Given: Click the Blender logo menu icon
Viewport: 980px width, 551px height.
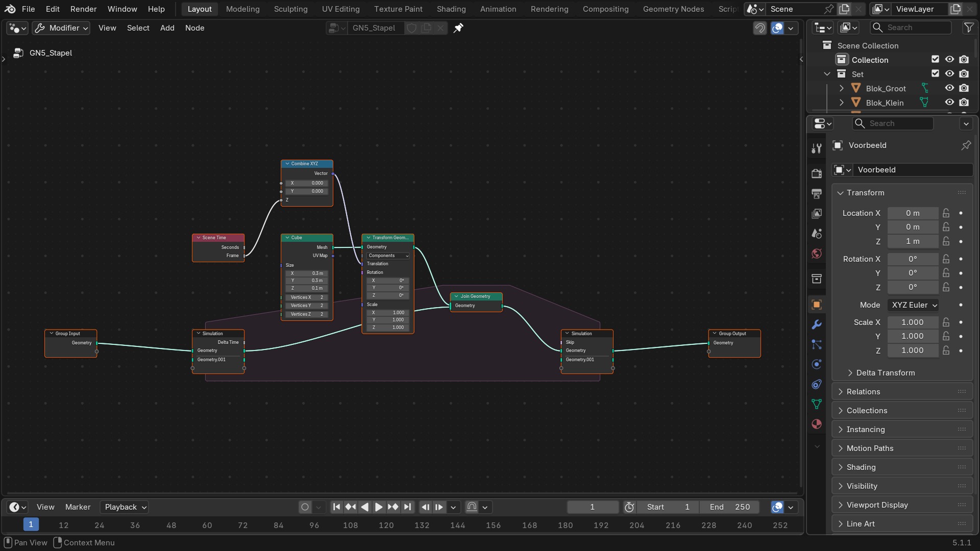Looking at the screenshot, I should coord(10,9).
